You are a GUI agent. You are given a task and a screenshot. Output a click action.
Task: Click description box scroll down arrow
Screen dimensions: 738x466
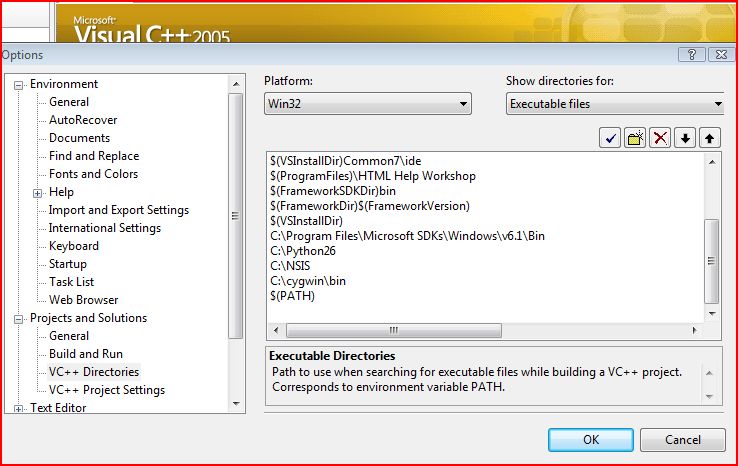[709, 397]
